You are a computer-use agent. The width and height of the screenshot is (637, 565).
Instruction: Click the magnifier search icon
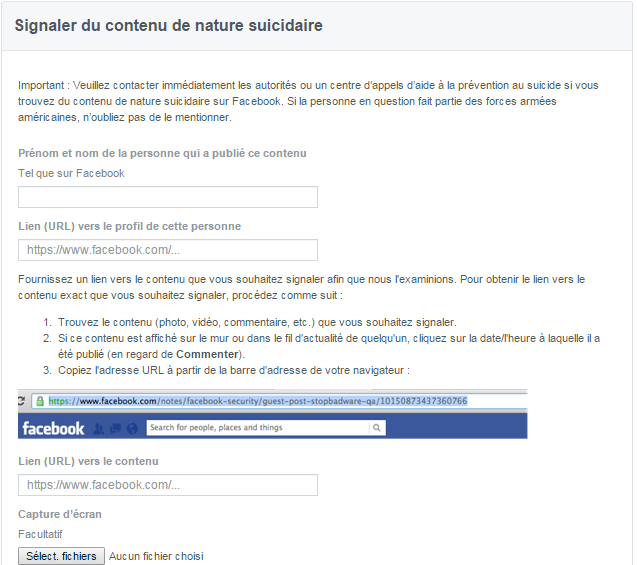377,428
